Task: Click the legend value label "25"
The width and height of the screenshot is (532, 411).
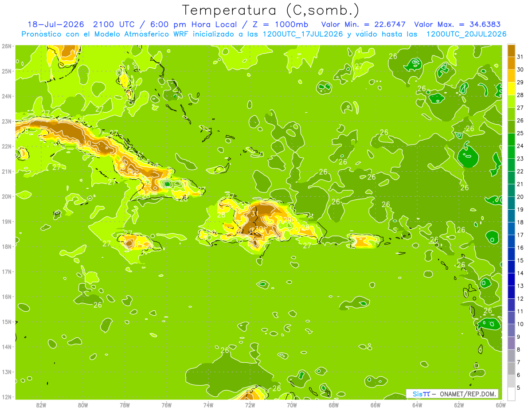Action: pyautogui.click(x=520, y=133)
